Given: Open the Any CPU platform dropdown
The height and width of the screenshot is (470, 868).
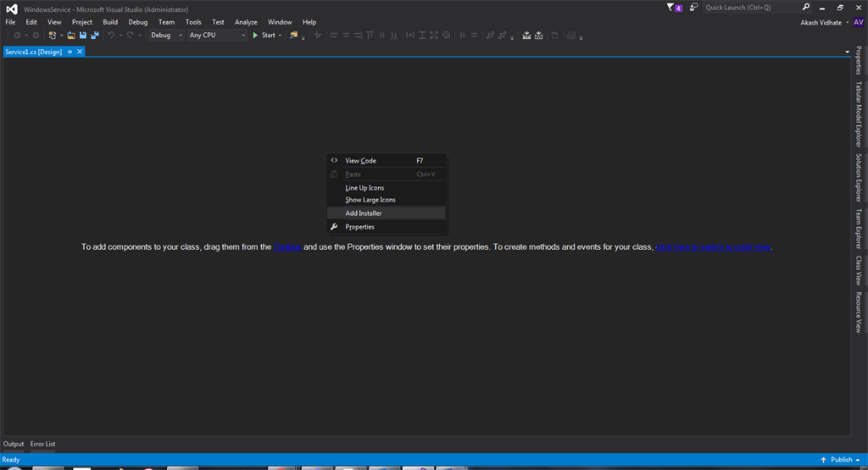Looking at the screenshot, I should tap(216, 36).
